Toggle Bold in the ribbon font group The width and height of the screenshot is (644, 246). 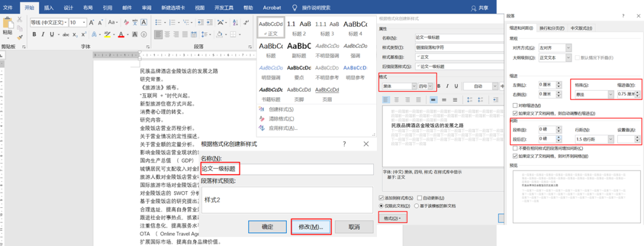coord(35,35)
